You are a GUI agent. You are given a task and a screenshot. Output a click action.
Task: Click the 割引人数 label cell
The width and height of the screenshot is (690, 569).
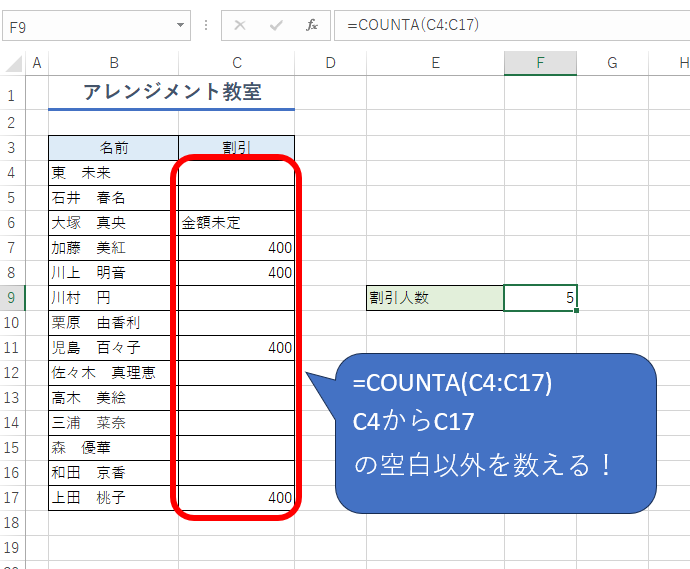click(435, 298)
